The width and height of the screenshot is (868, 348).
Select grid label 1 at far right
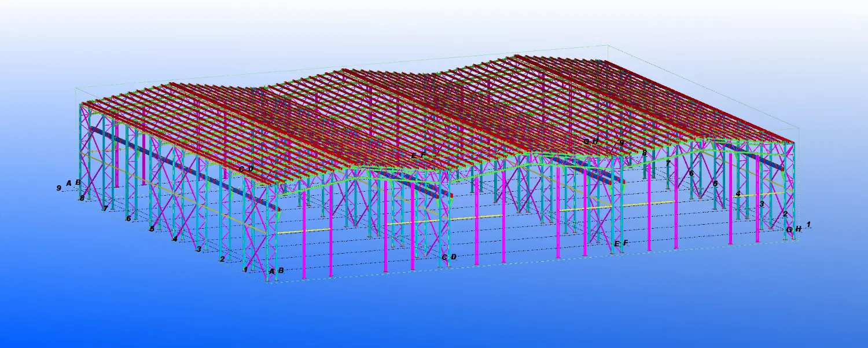click(809, 224)
